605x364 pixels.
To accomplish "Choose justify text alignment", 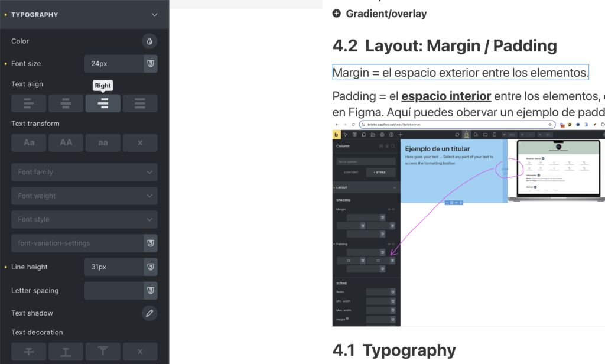I will point(140,103).
